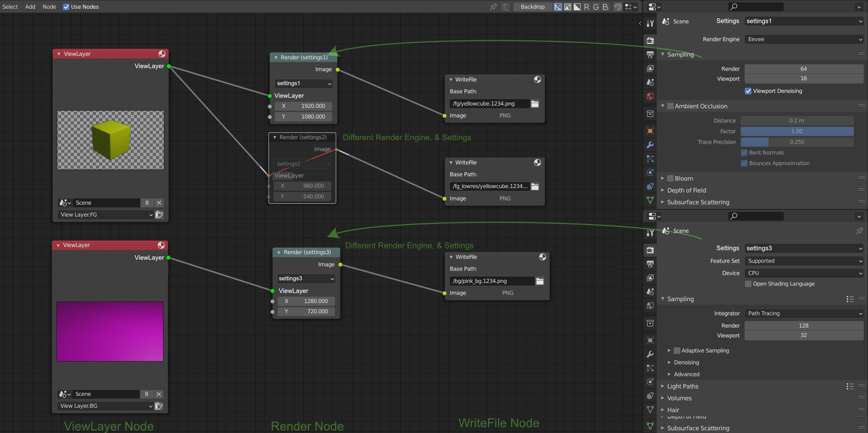The width and height of the screenshot is (868, 433).
Task: Browse folder for /bg/pink_bg.1234.png path
Action: pyautogui.click(x=539, y=281)
